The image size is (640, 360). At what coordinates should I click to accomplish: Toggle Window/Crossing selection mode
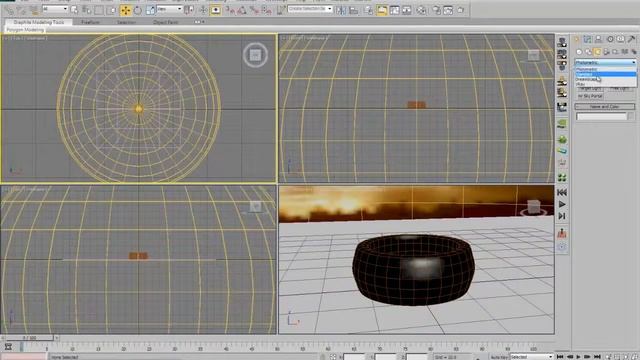[111, 10]
